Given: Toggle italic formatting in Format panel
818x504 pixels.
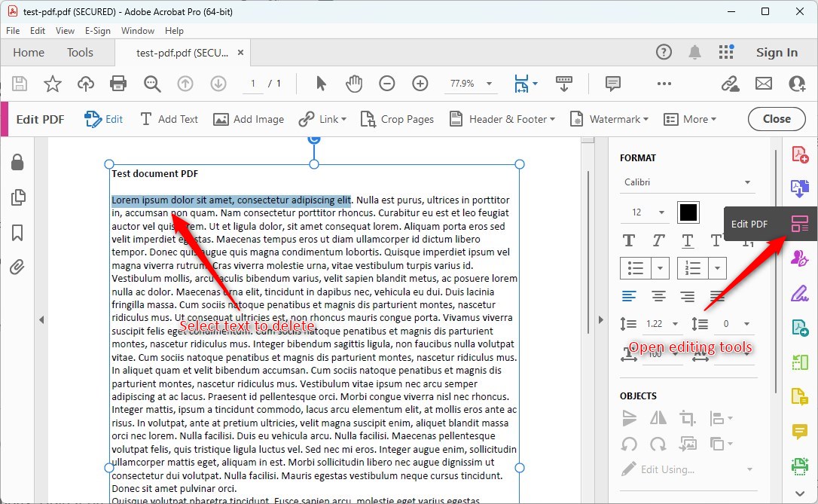Looking at the screenshot, I should click(658, 240).
